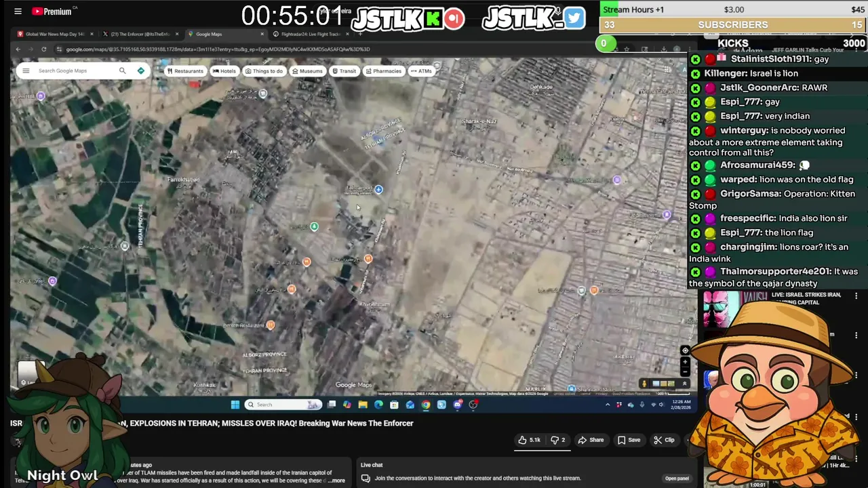The height and width of the screenshot is (488, 868).
Task: Open Microsoft Edge from the taskbar
Action: 378,405
